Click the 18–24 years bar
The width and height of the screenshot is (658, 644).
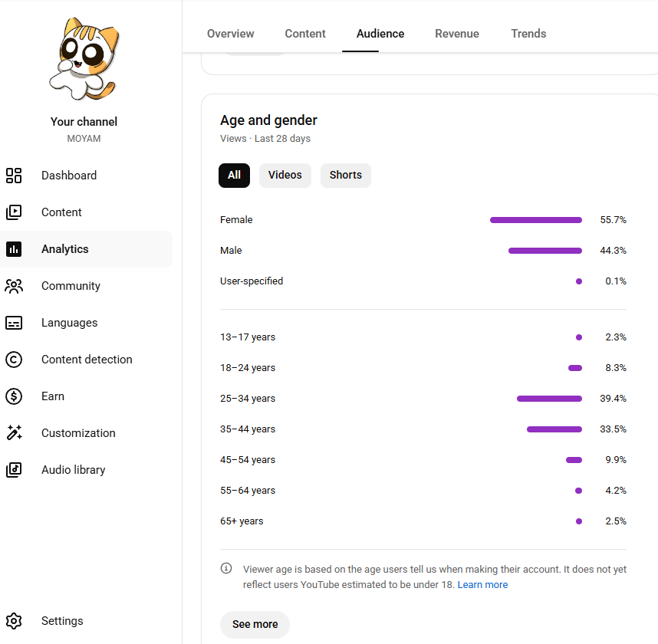575,368
